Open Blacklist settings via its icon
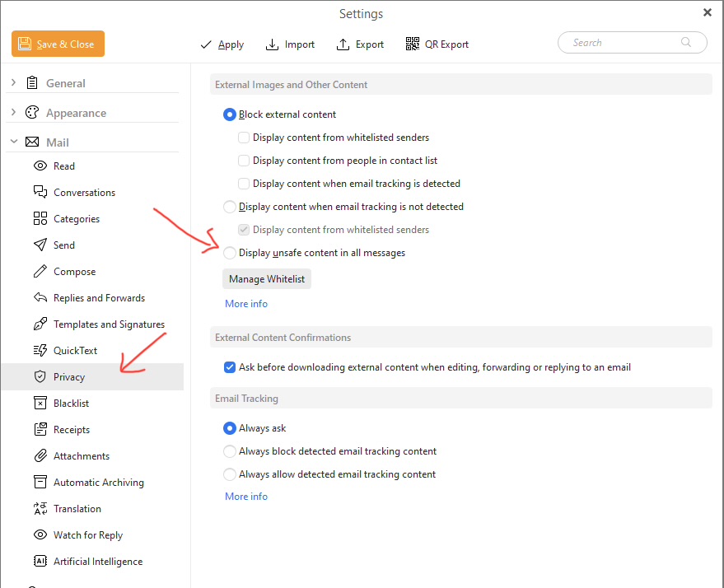This screenshot has width=724, height=588. click(x=40, y=404)
